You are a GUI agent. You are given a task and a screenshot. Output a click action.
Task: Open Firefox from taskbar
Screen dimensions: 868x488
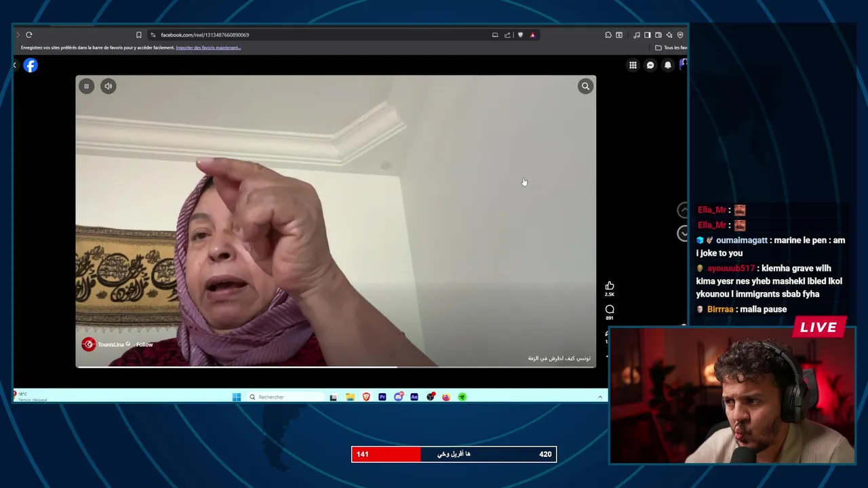(446, 397)
